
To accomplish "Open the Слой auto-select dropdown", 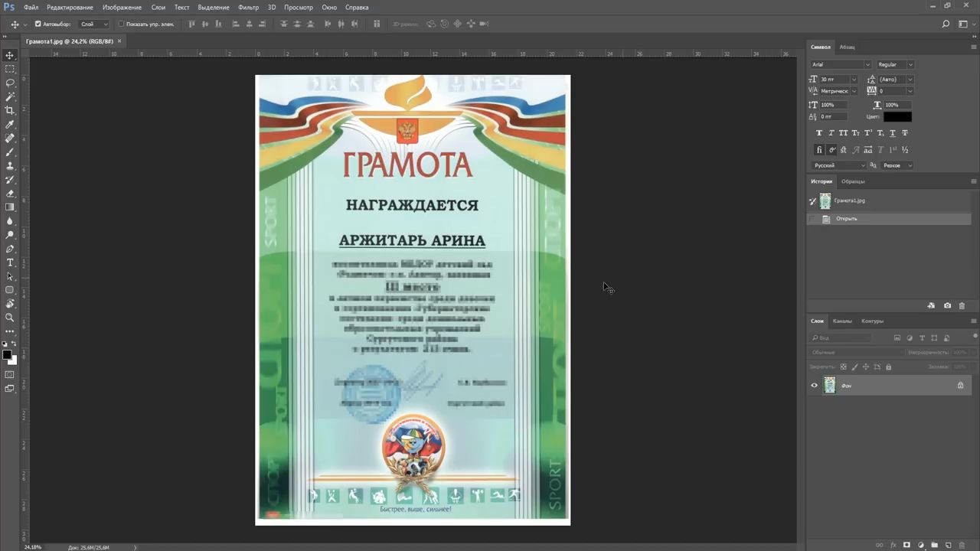I will point(94,24).
